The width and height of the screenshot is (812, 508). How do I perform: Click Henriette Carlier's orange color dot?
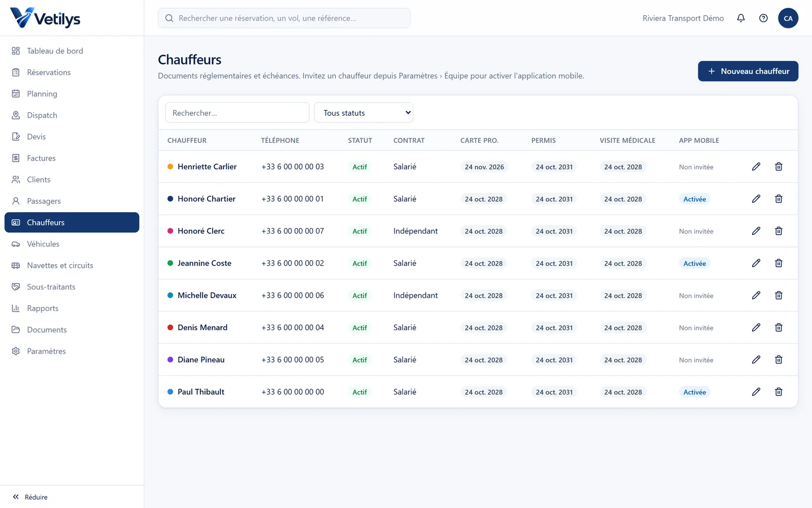[171, 167]
